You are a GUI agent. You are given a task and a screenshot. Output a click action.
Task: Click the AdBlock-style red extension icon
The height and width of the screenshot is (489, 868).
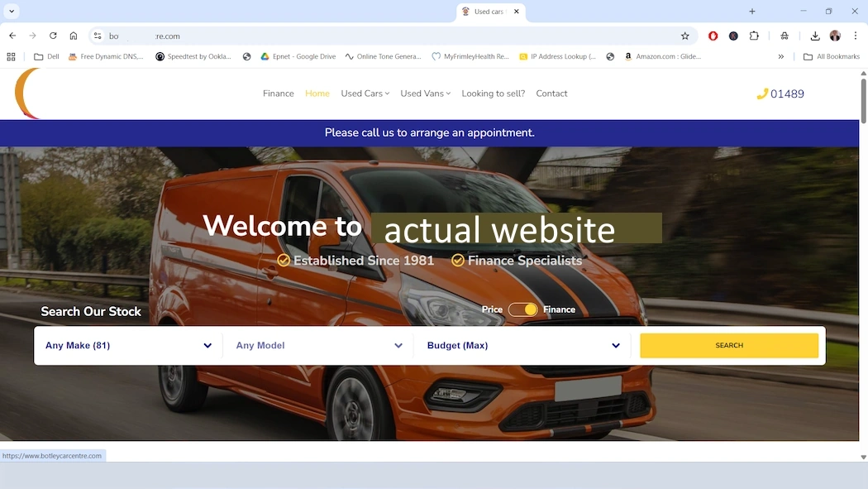click(x=713, y=36)
